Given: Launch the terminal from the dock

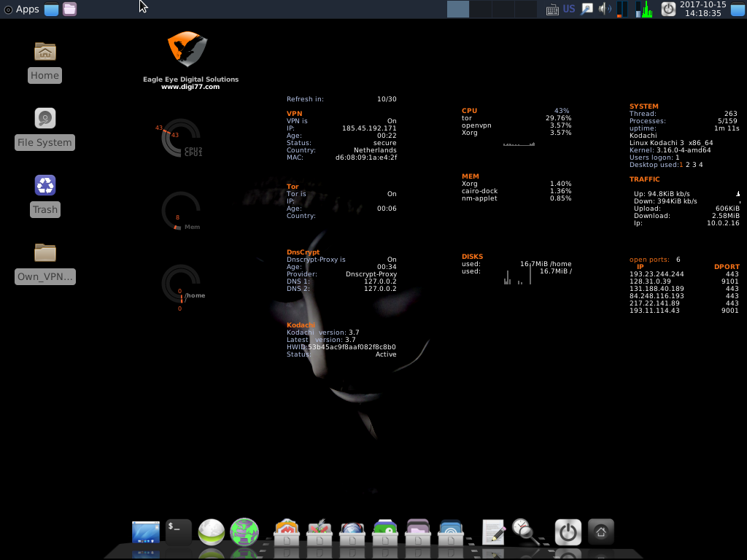Looking at the screenshot, I should 179,532.
